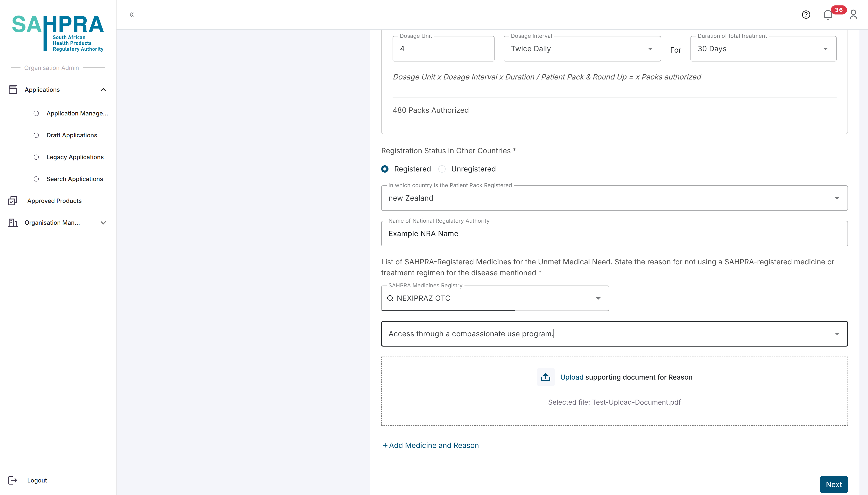Image resolution: width=868 pixels, height=495 pixels.
Task: Click the search icon in Medicines Registry
Action: (x=390, y=299)
